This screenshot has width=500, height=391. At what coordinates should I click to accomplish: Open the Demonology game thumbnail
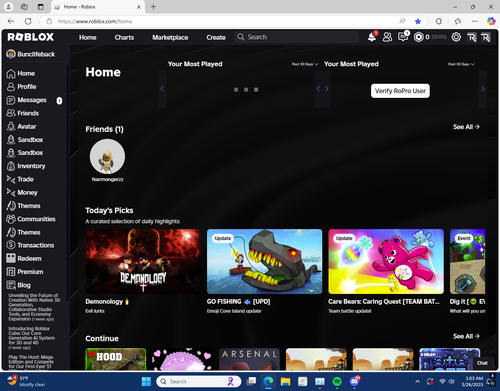[x=143, y=261]
